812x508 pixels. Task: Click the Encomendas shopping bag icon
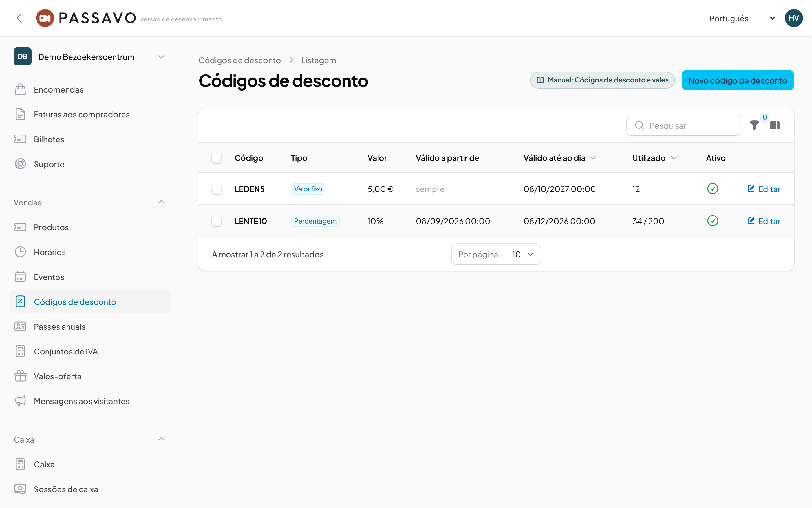click(20, 90)
